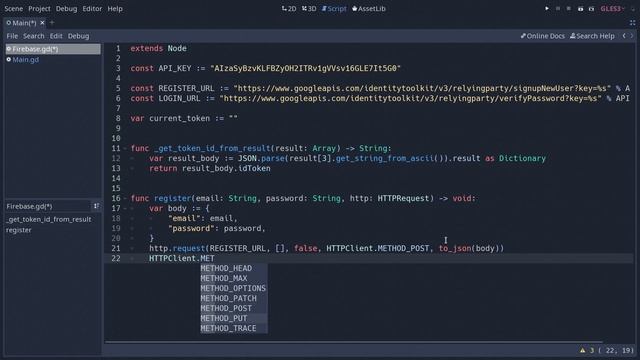This screenshot has width=640, height=360.
Task: Jump to _get_token_id_from_result method
Action: tap(49, 219)
